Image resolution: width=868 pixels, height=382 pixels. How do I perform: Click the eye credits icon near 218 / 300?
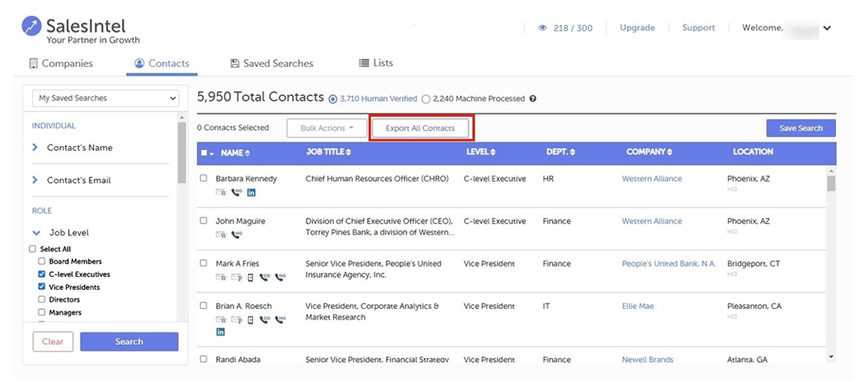[x=542, y=28]
